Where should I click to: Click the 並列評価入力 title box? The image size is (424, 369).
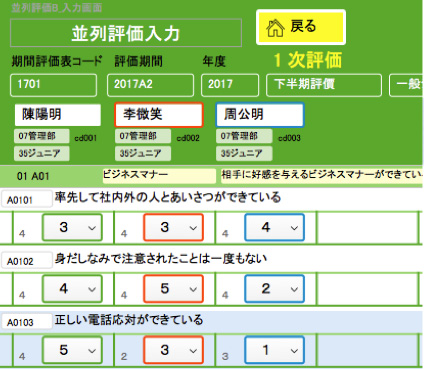(x=126, y=33)
